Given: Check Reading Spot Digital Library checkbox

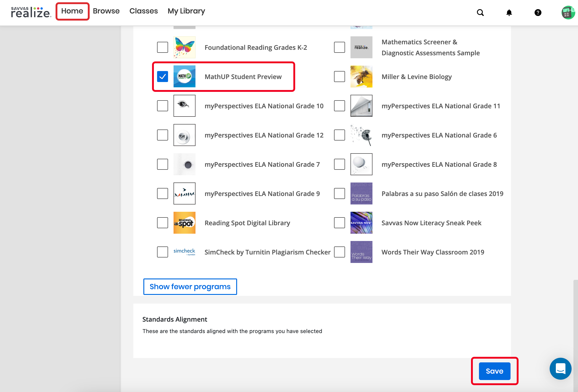Looking at the screenshot, I should tap(162, 223).
